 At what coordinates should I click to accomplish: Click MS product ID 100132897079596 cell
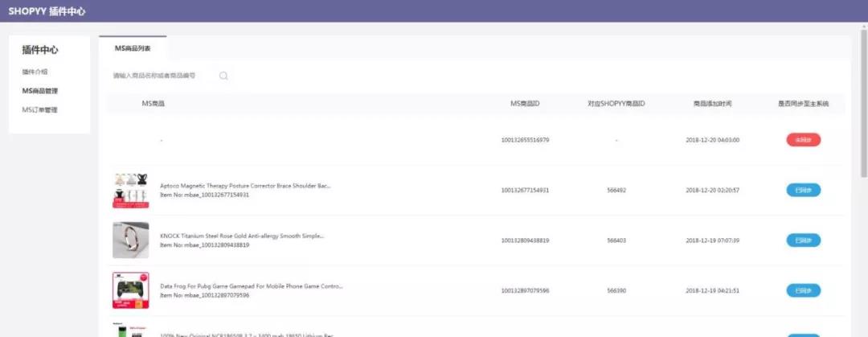(525, 290)
